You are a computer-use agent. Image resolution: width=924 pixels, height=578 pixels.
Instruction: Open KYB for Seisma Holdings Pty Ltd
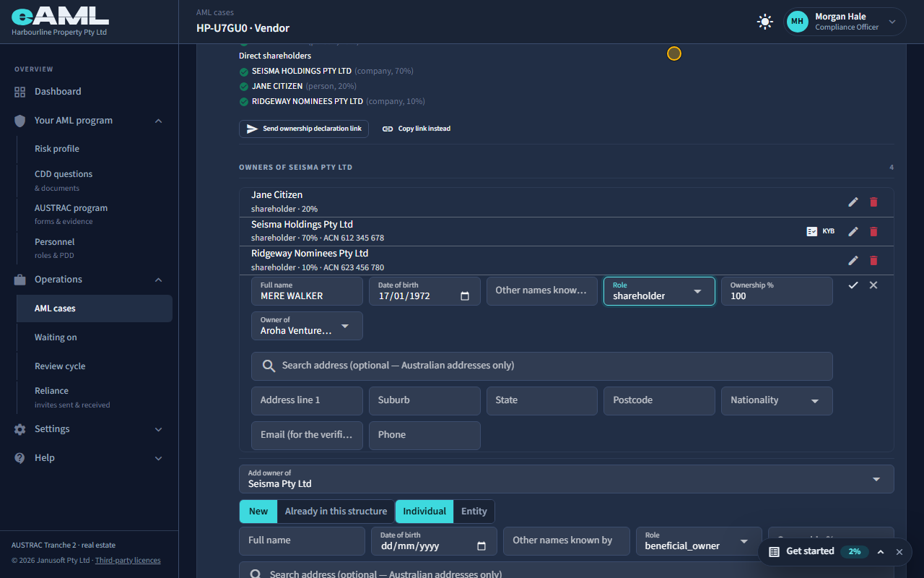click(820, 232)
